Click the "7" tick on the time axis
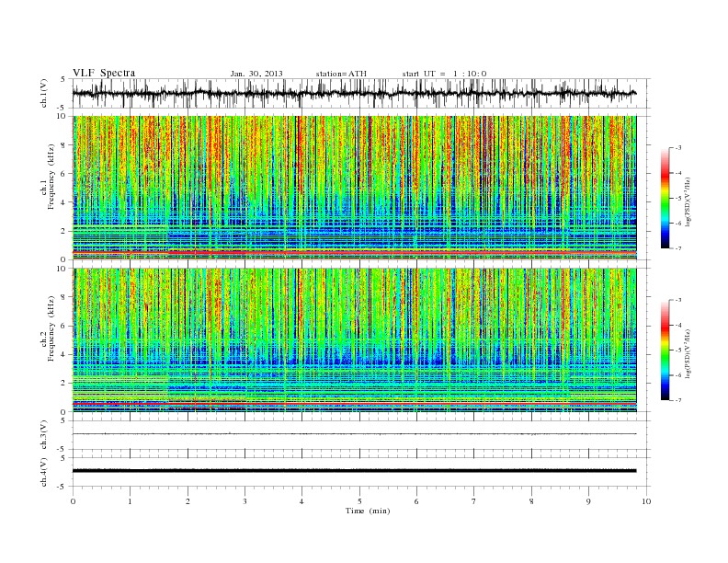This screenshot has height=563, width=728. 474,501
